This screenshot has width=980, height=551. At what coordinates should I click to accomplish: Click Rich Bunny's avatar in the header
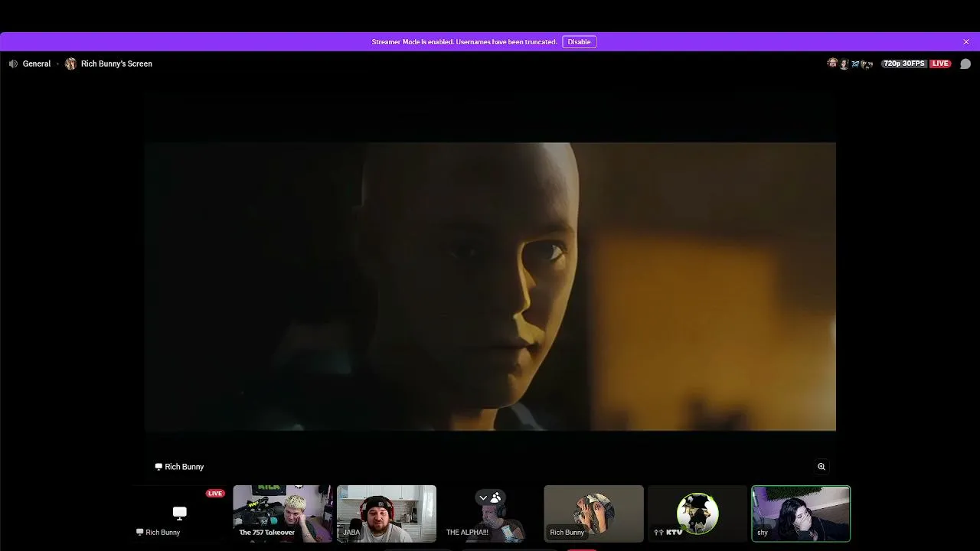click(x=70, y=64)
